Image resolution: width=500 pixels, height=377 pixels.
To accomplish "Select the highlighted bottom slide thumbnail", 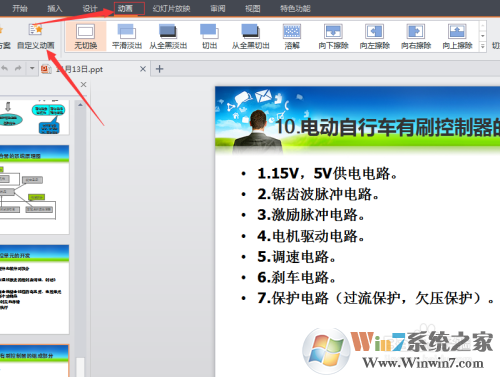I will coord(34,361).
